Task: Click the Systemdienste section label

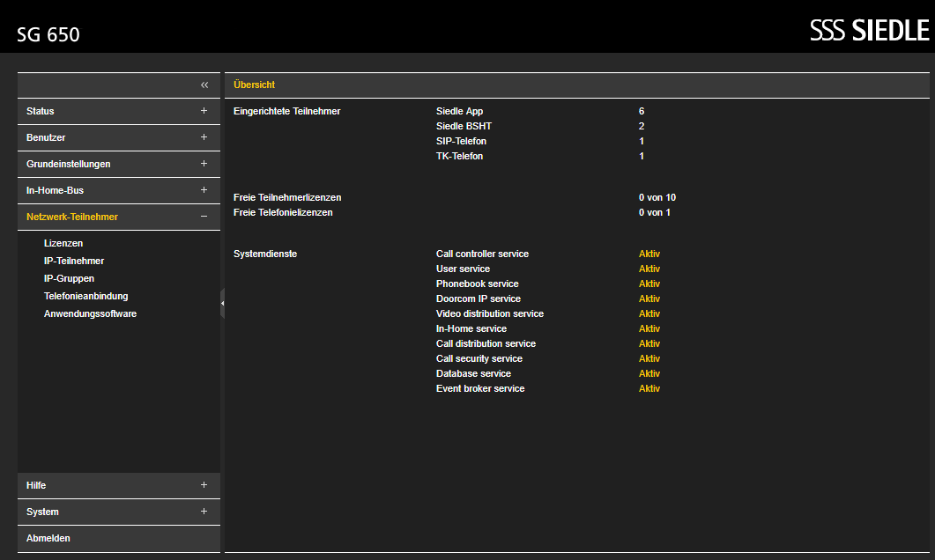Action: pos(264,254)
